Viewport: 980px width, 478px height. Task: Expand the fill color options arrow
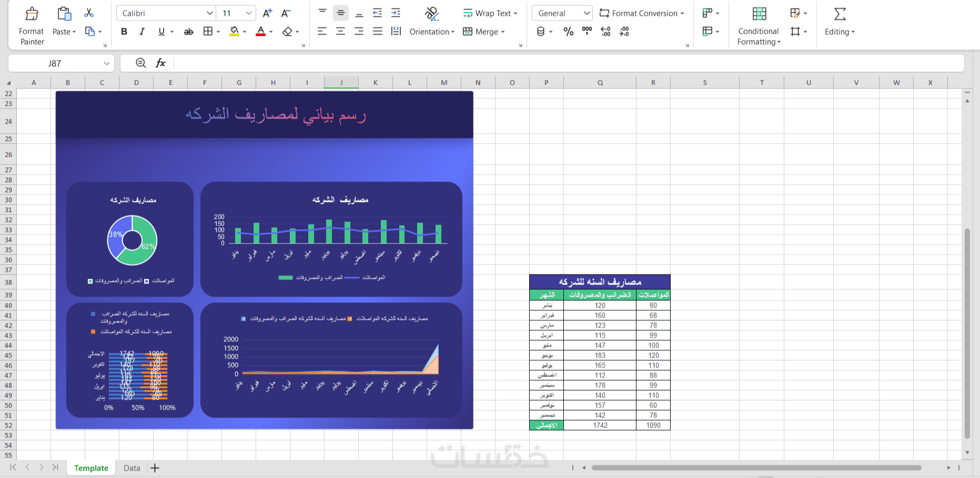click(x=245, y=32)
